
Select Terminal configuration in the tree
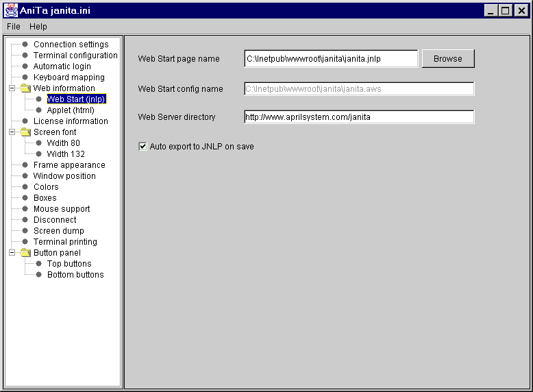pyautogui.click(x=75, y=56)
